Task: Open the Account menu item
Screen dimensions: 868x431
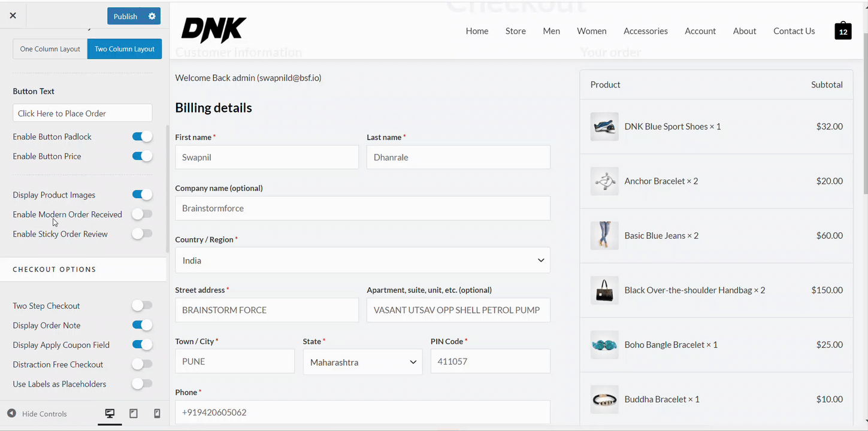Action: [x=700, y=31]
